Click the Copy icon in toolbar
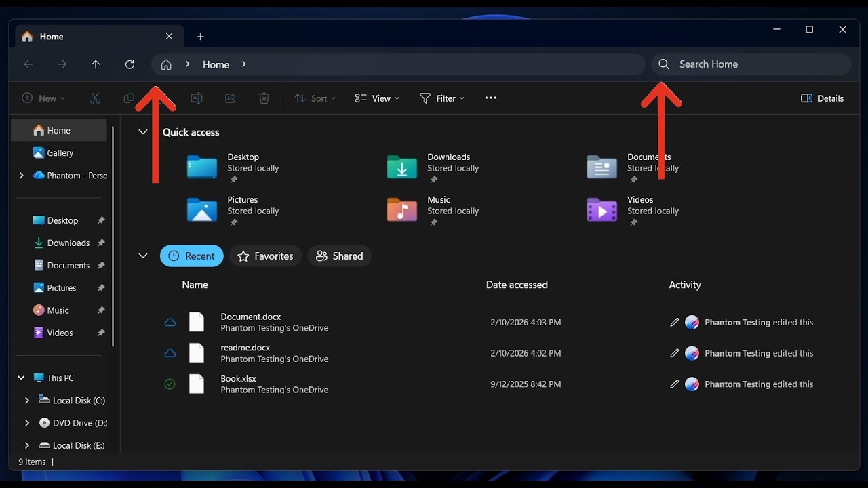The image size is (868, 488). coord(128,98)
